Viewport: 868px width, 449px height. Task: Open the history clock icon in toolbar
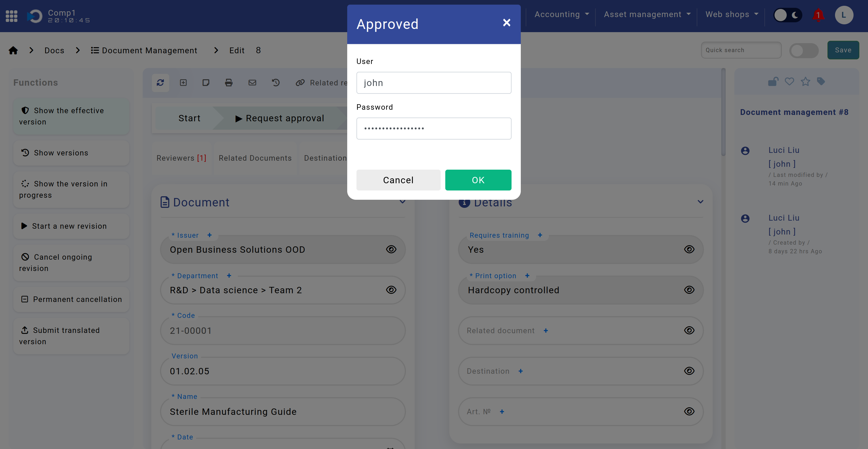point(276,83)
